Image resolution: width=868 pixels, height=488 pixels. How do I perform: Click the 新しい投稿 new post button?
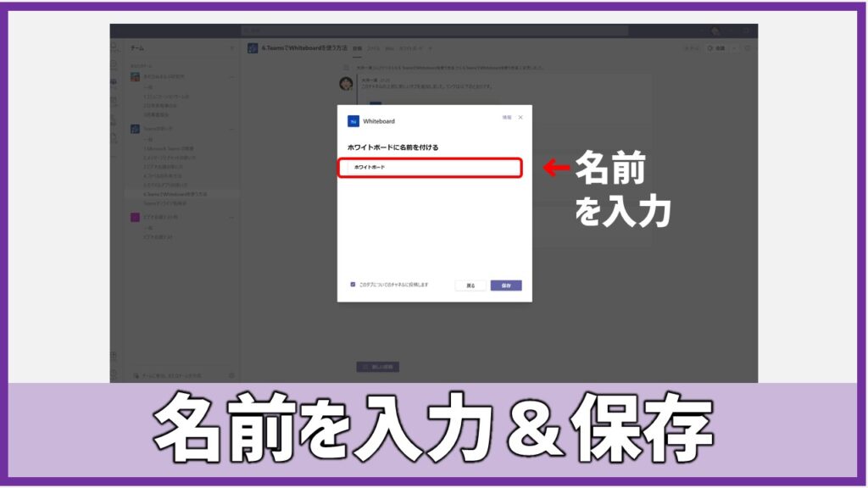point(377,367)
